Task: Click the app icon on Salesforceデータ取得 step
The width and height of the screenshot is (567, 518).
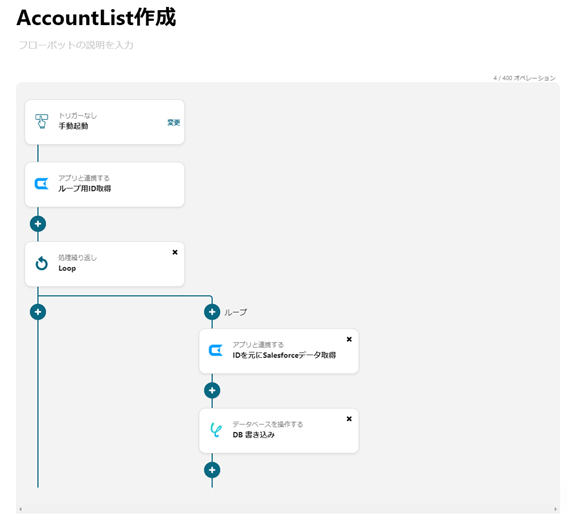Action: click(x=216, y=350)
